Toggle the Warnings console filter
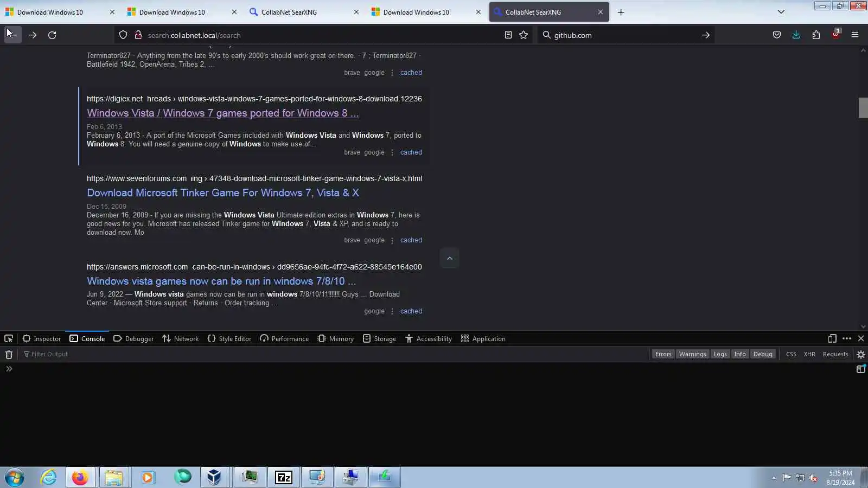 [x=692, y=355]
